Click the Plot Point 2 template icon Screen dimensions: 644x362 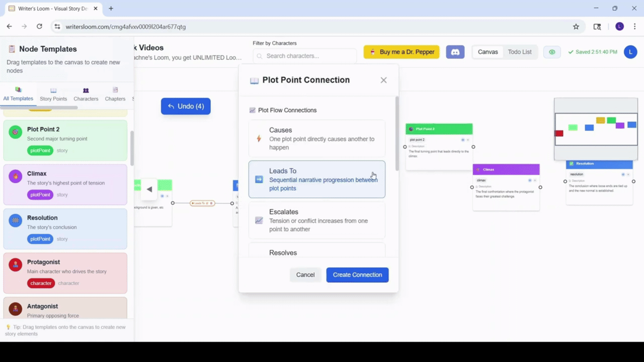coord(16,132)
